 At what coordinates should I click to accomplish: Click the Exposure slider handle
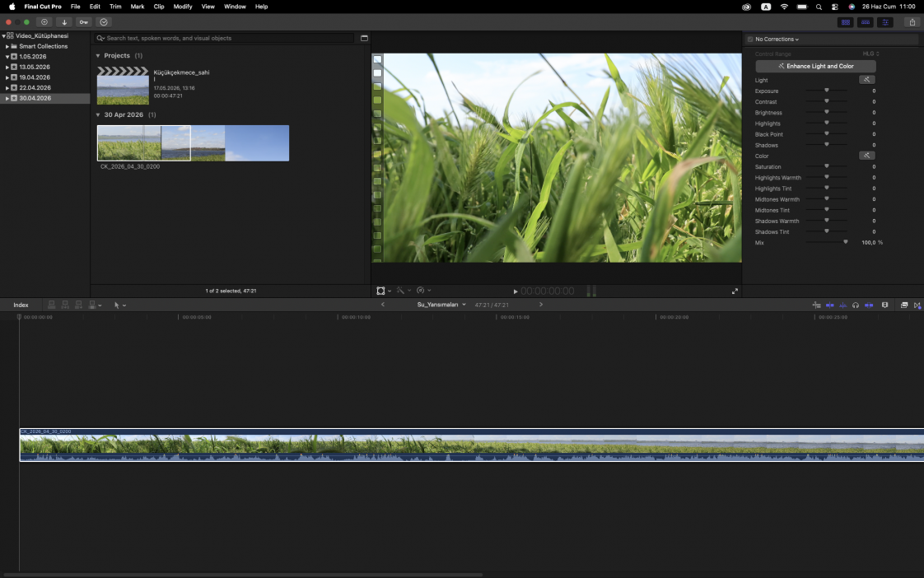(826, 91)
